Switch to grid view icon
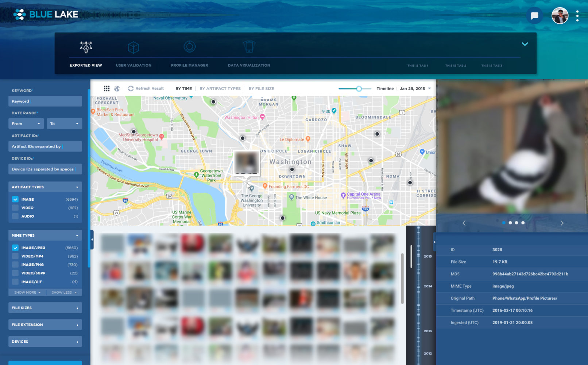Viewport: 588px width, 365px height. tap(107, 89)
